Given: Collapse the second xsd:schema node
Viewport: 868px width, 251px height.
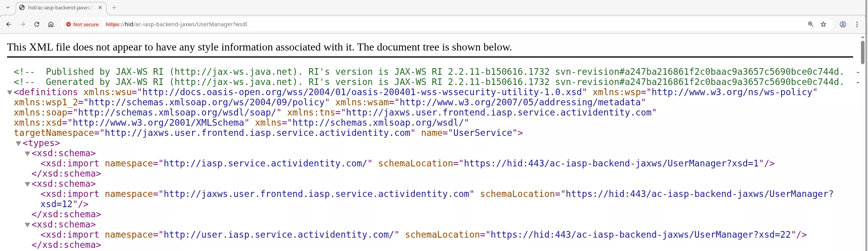Looking at the screenshot, I should point(27,184).
